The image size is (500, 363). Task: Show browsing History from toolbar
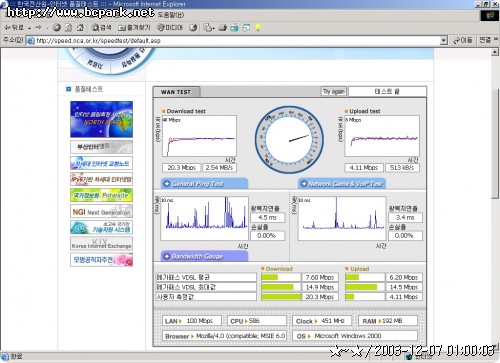[x=193, y=28]
